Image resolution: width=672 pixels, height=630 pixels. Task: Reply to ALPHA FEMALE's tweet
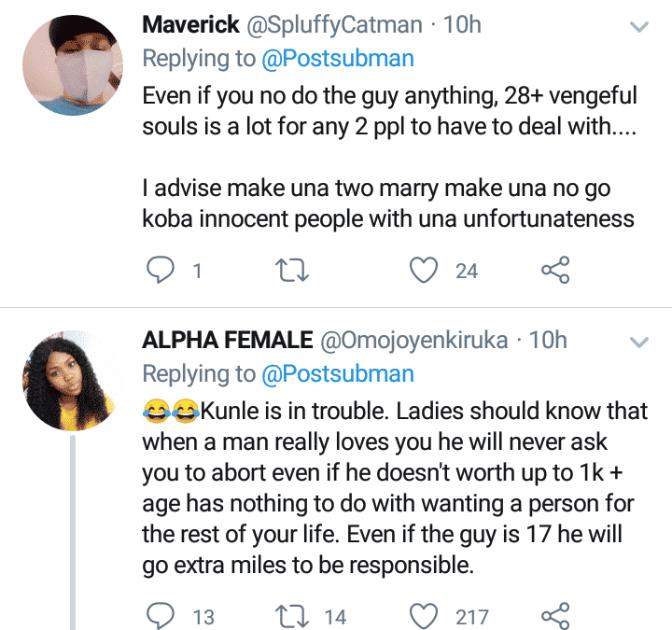click(x=162, y=616)
